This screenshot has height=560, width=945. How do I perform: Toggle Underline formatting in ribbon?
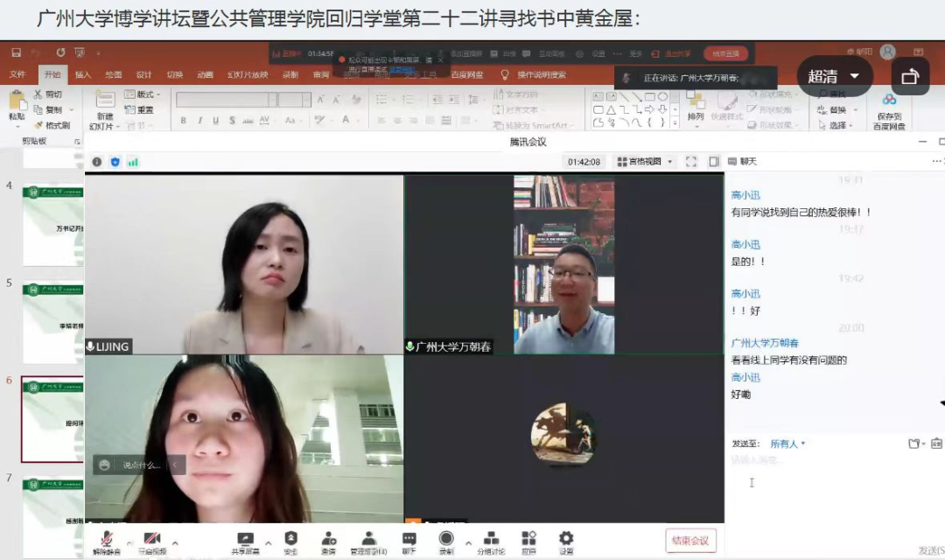coord(216,121)
